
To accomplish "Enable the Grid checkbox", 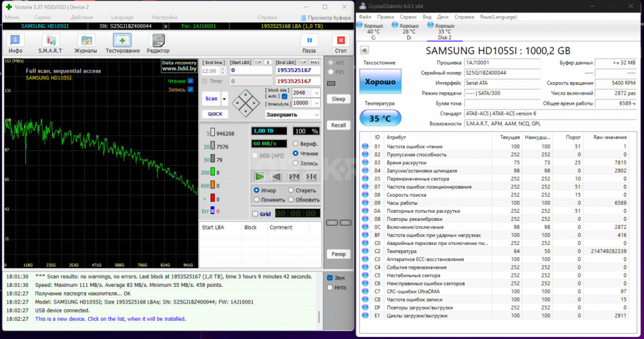I will coord(255,214).
